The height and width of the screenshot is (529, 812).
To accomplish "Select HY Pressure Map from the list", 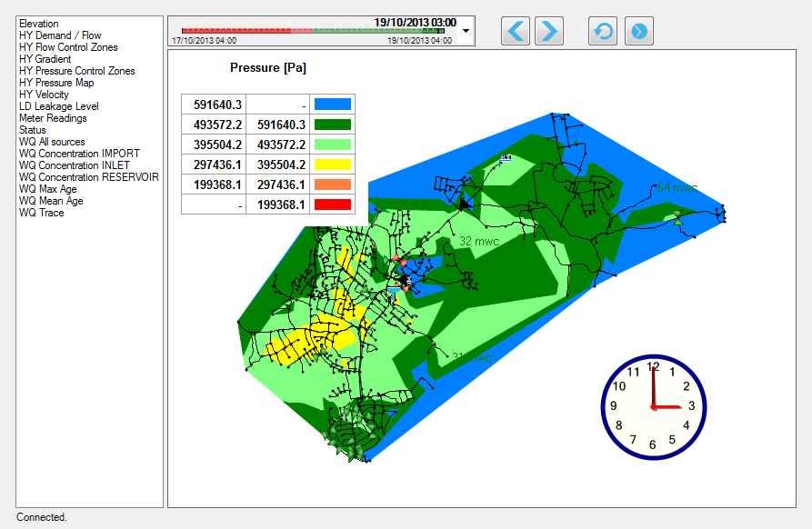I will pos(56,83).
